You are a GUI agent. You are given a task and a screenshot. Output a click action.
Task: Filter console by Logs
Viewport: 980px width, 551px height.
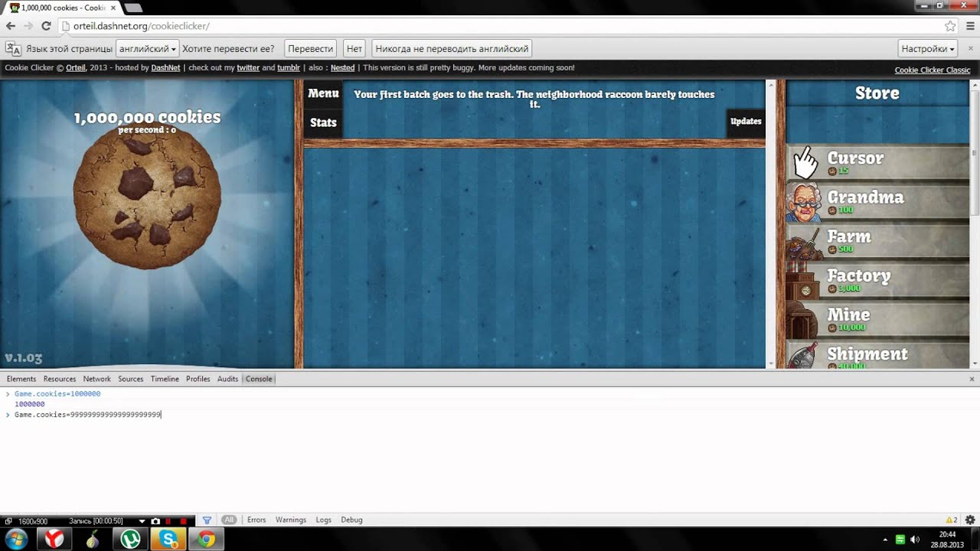click(324, 520)
